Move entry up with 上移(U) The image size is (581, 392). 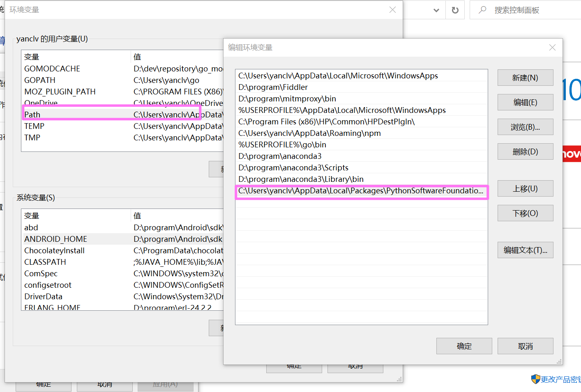[525, 189]
